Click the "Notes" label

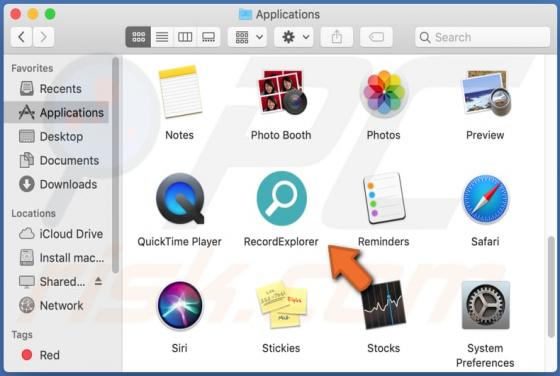(x=179, y=135)
